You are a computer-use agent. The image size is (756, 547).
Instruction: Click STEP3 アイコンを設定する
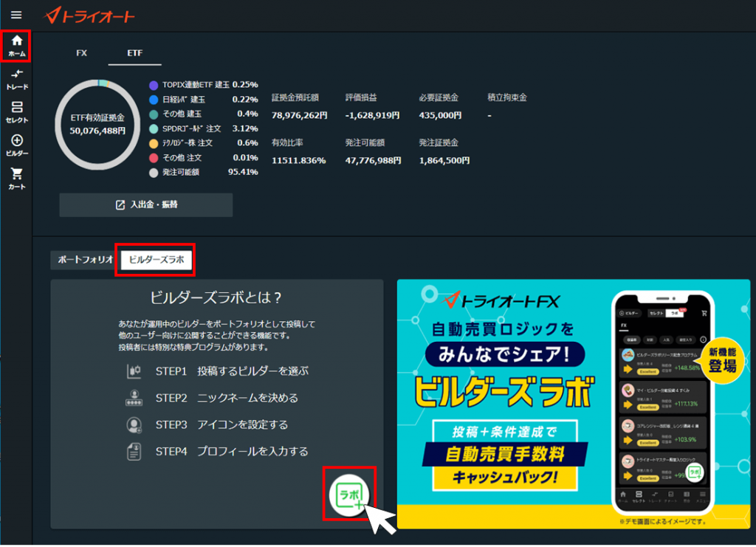221,424
